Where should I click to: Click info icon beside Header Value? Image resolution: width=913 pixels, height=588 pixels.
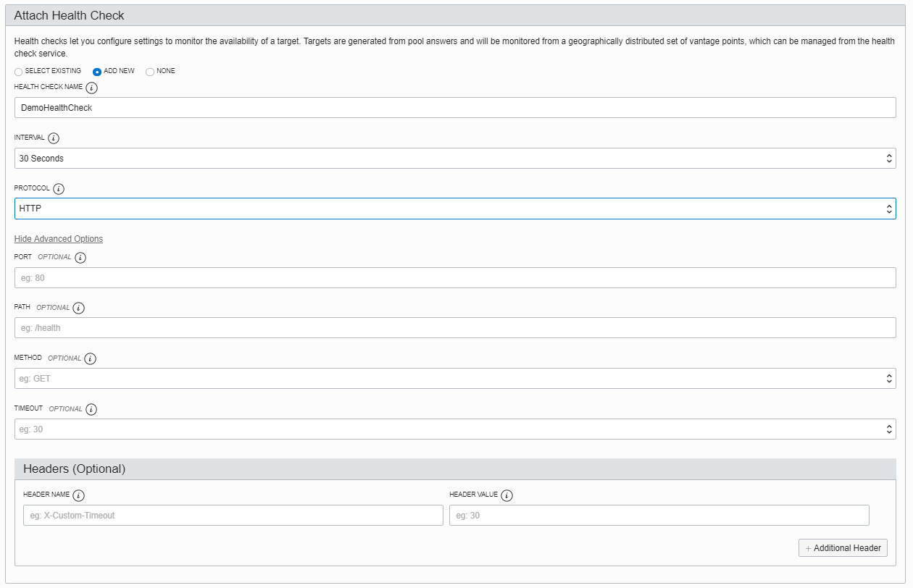[x=507, y=496]
